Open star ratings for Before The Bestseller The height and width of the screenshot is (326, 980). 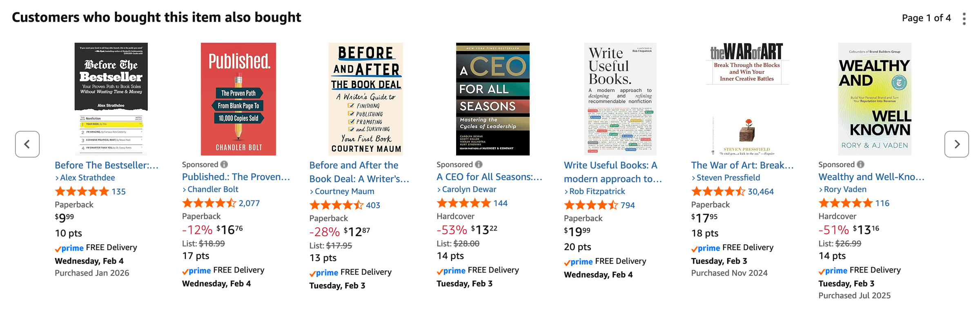[x=82, y=191]
